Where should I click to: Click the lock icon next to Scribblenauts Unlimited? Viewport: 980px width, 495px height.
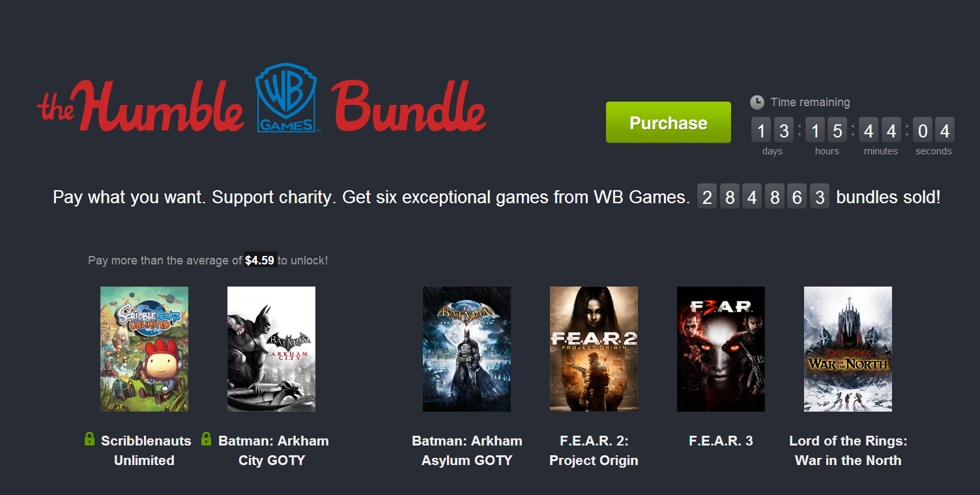(90, 439)
